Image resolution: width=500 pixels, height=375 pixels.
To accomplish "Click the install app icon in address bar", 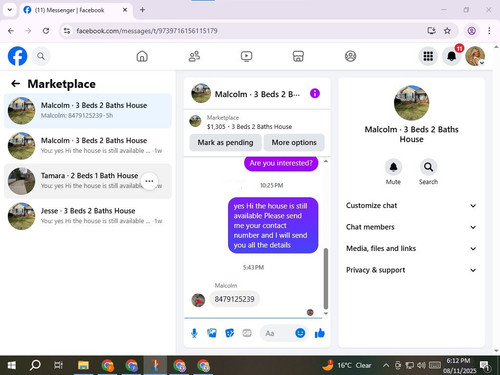I will click(432, 31).
